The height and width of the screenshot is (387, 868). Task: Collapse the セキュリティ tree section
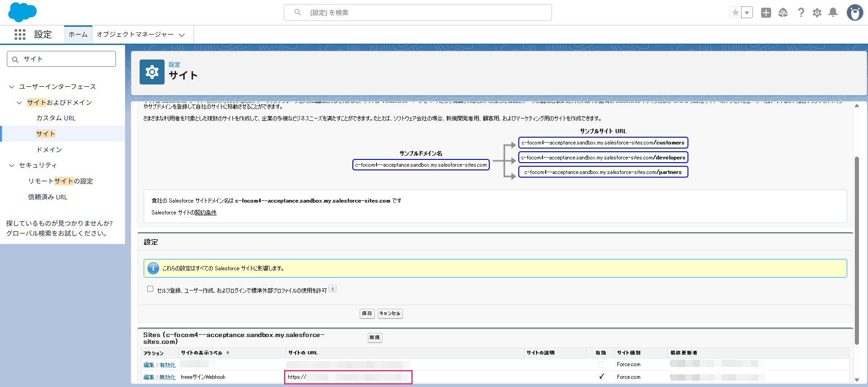click(x=12, y=165)
